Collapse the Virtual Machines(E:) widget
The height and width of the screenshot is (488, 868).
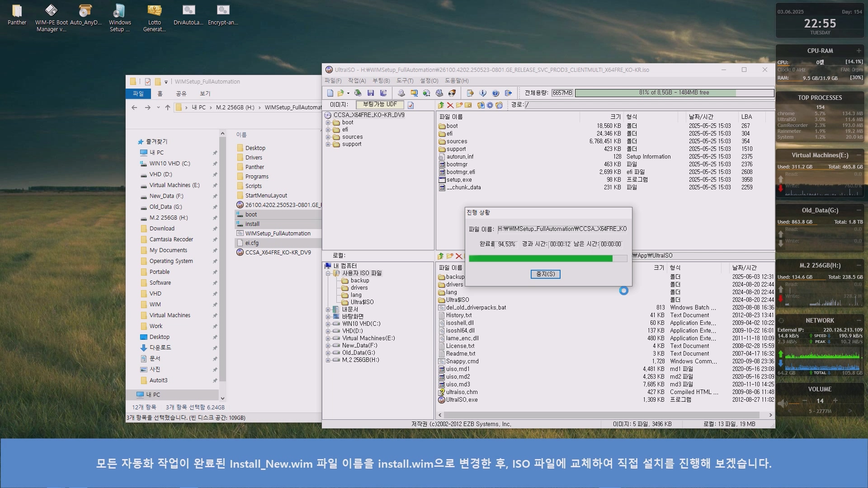[859, 155]
